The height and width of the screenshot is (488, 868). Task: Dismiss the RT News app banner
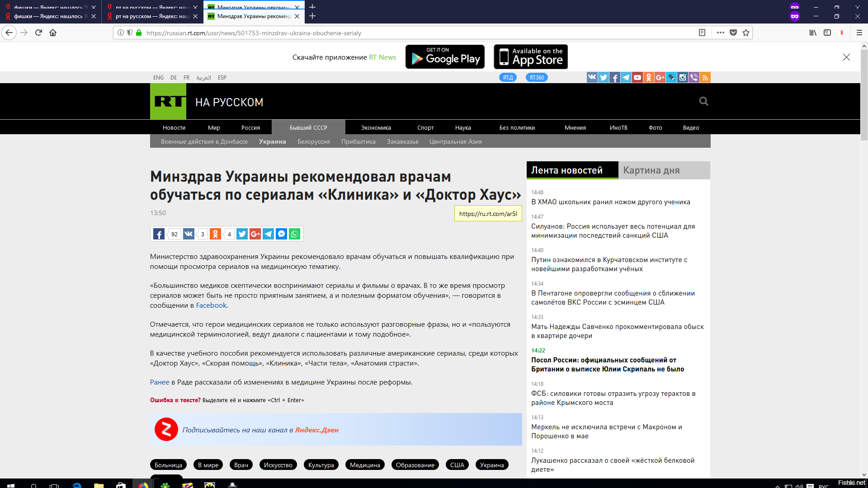pos(846,57)
